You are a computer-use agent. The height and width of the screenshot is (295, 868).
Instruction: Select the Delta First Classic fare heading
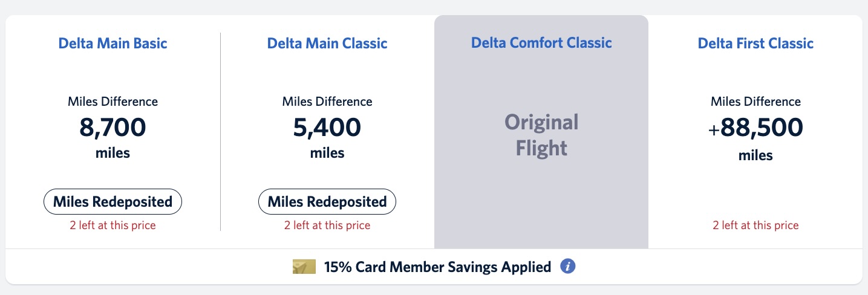click(755, 44)
